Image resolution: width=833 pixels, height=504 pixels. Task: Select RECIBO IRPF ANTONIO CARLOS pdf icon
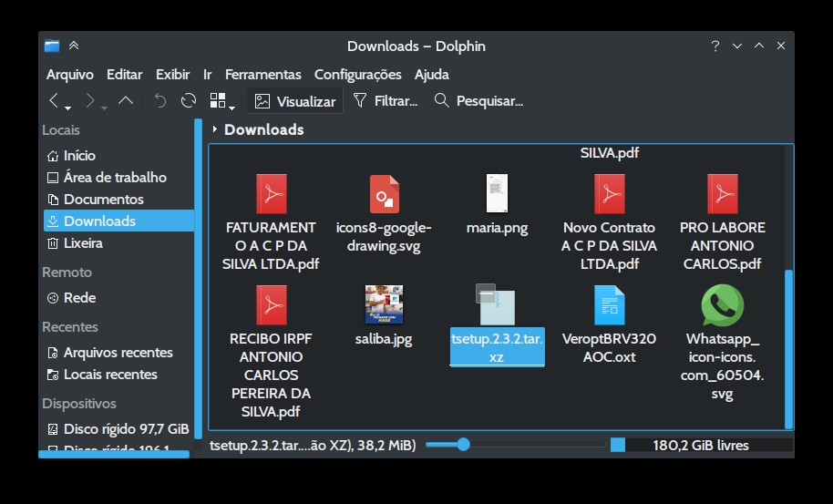(x=272, y=304)
